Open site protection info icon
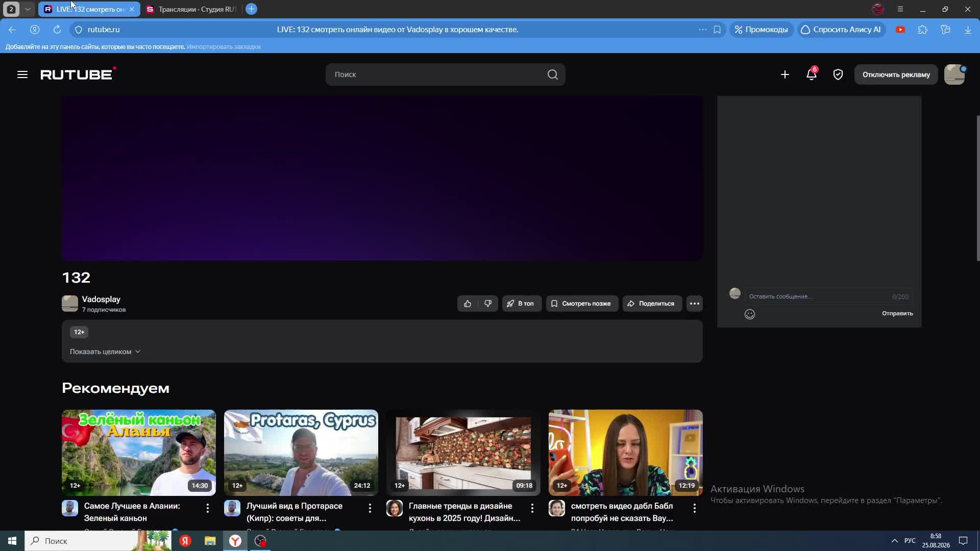This screenshot has width=980, height=551. click(79, 30)
